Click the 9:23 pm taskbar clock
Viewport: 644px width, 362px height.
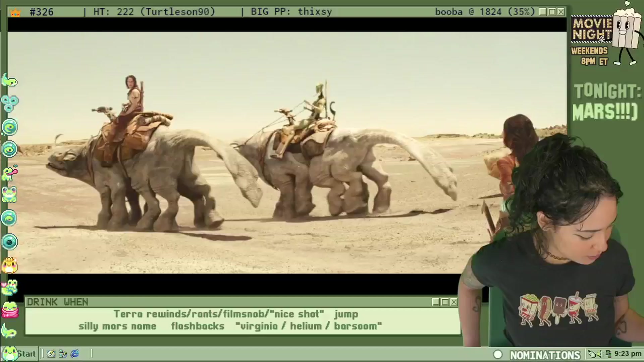628,354
